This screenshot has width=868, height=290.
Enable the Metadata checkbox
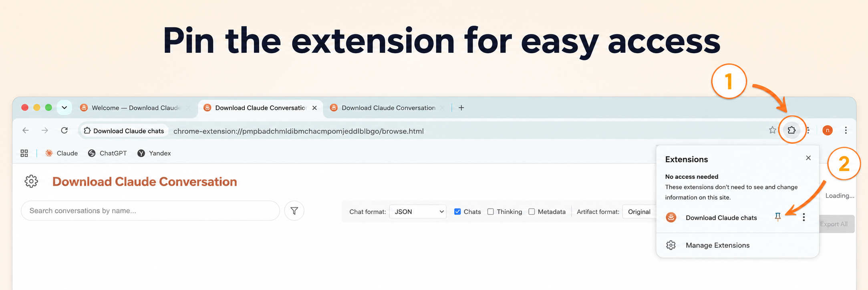tap(532, 212)
